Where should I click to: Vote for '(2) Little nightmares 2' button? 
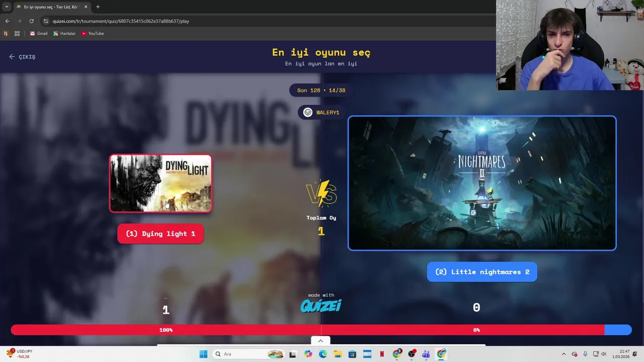coord(482,272)
